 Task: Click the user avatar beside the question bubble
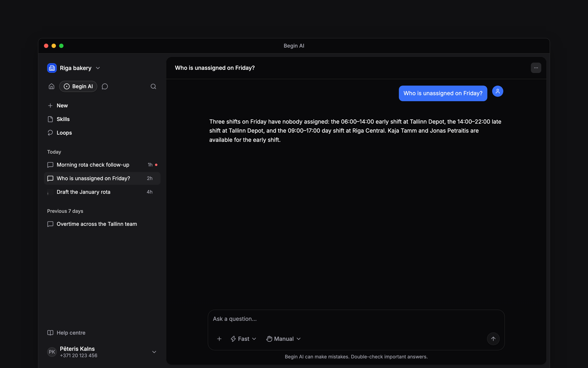pyautogui.click(x=497, y=91)
